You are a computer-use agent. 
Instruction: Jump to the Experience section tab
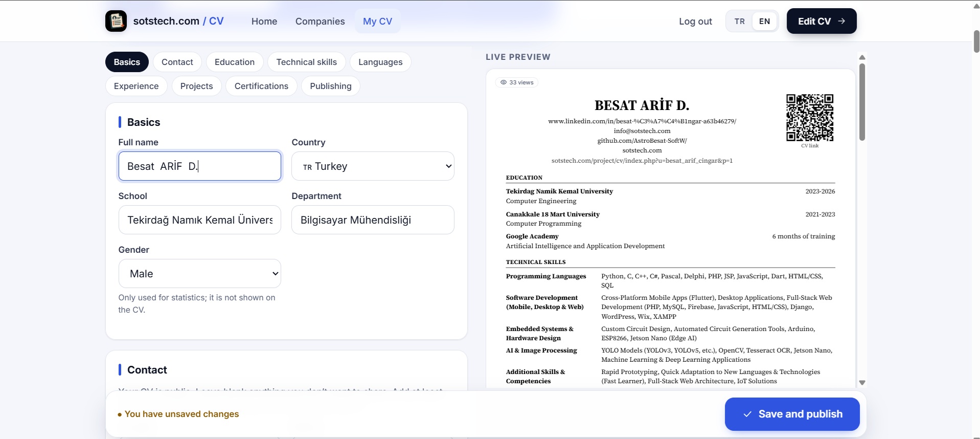136,86
